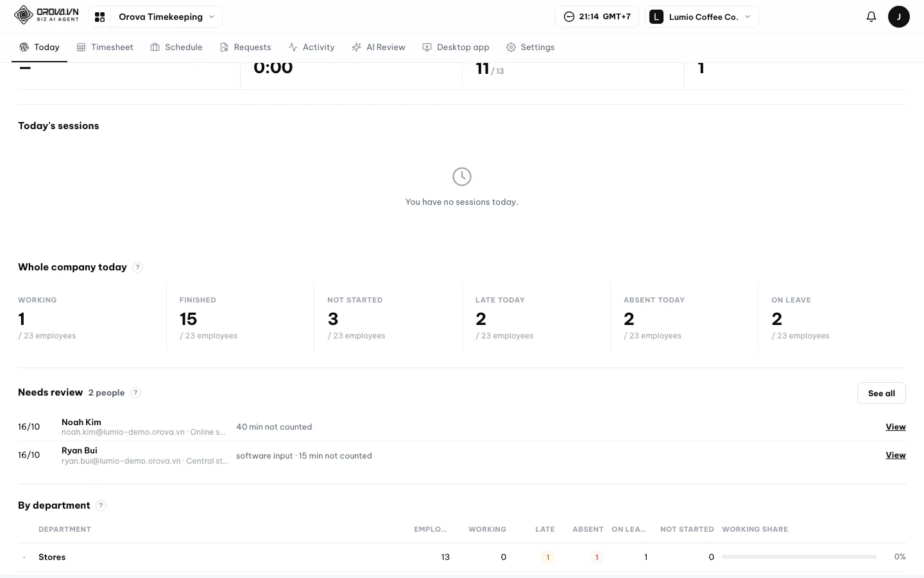Click the Not Started count card

click(x=388, y=318)
